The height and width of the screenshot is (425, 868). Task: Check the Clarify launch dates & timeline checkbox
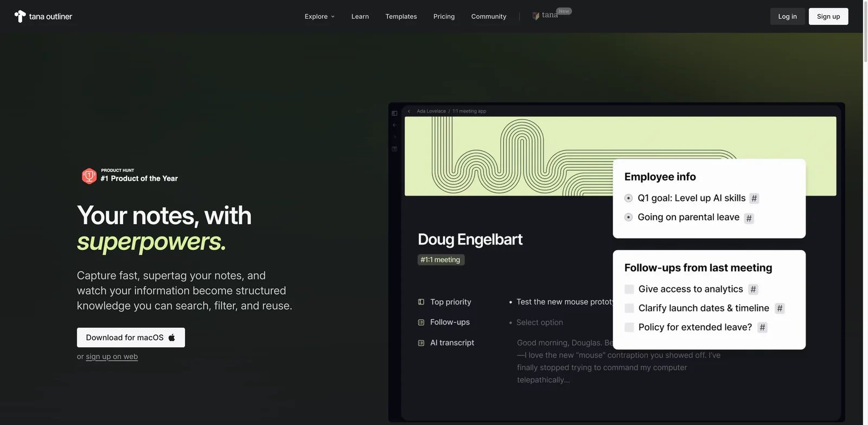(629, 308)
